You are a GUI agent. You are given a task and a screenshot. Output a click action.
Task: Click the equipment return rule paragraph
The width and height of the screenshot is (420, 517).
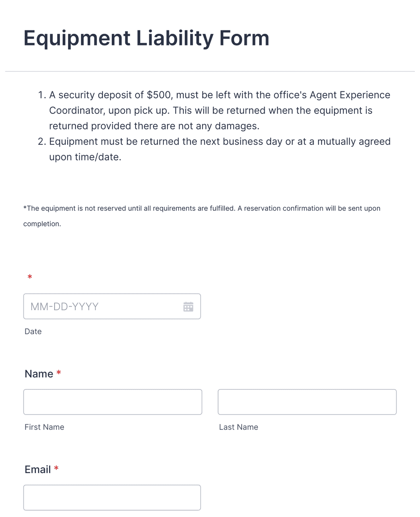[219, 149]
